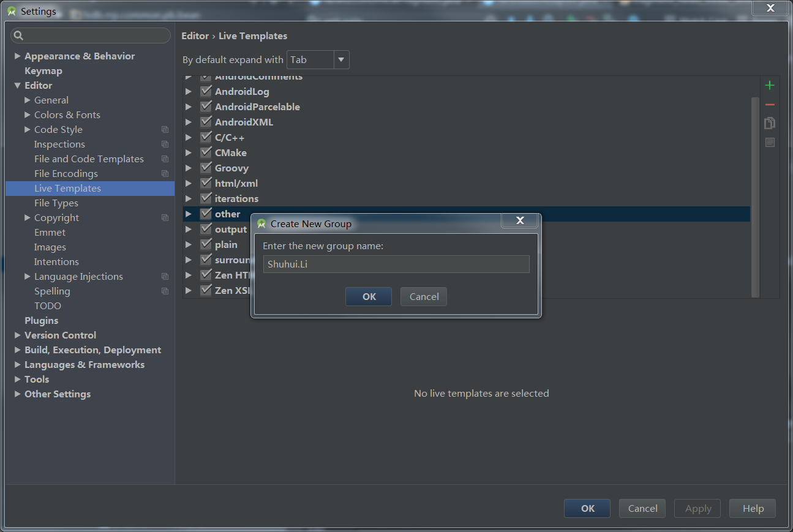793x532 pixels.
Task: Open the 'By default expand with' Tab dropdown
Action: pyautogui.click(x=318, y=60)
